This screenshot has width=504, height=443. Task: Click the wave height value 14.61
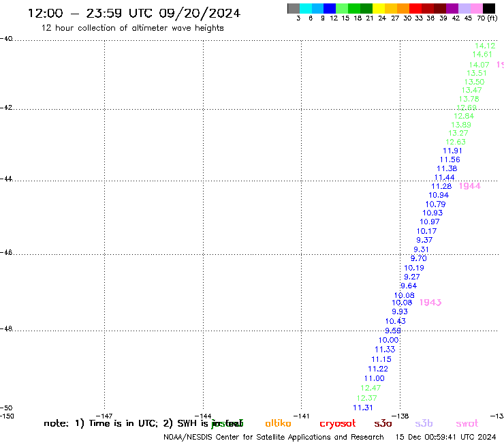pos(482,55)
